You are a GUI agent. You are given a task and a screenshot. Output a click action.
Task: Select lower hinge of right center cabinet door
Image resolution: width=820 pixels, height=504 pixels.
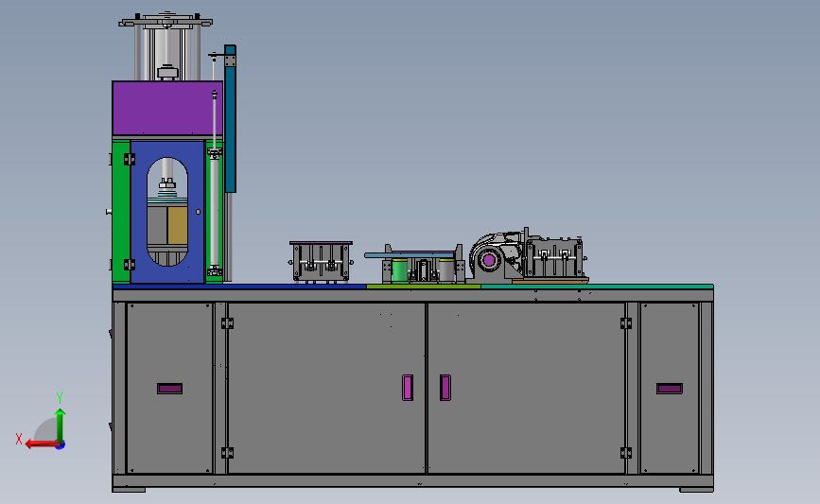click(626, 453)
